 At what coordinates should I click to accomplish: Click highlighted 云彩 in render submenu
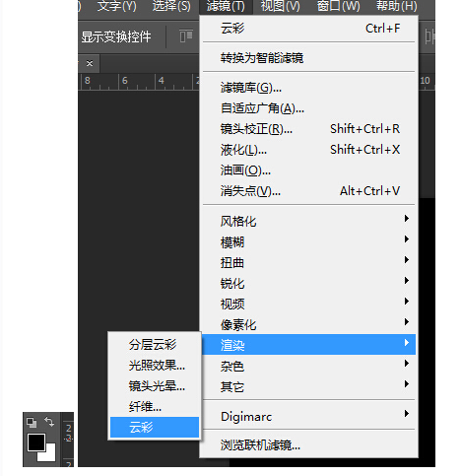click(x=155, y=428)
